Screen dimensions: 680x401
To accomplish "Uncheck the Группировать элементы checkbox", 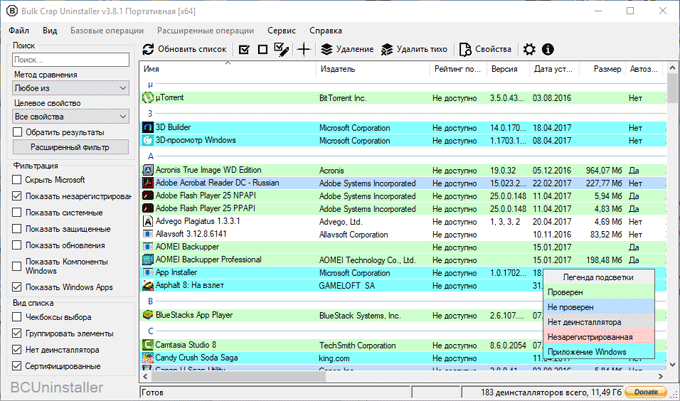I will (18, 333).
